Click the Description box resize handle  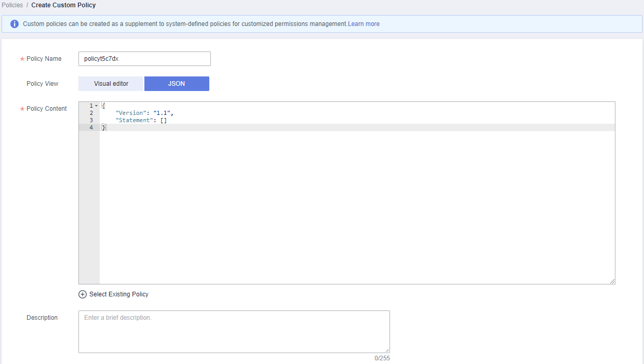click(x=387, y=350)
